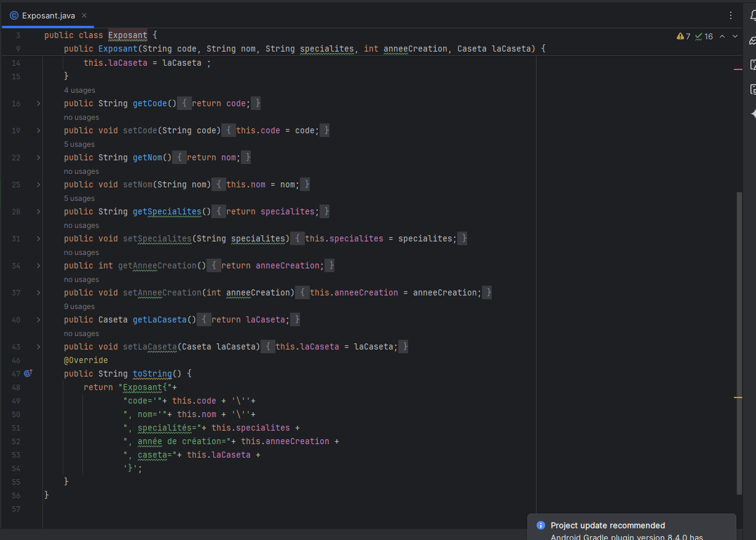The height and width of the screenshot is (540, 756).
Task: Click the 'no usages' hint above setCode
Action: coord(81,117)
